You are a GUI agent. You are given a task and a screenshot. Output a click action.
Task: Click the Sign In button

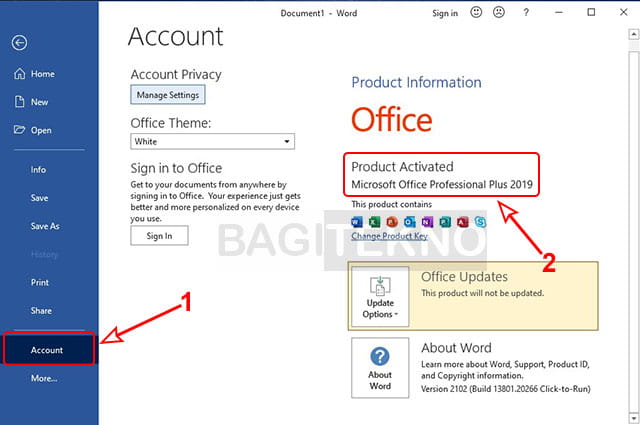pyautogui.click(x=159, y=236)
